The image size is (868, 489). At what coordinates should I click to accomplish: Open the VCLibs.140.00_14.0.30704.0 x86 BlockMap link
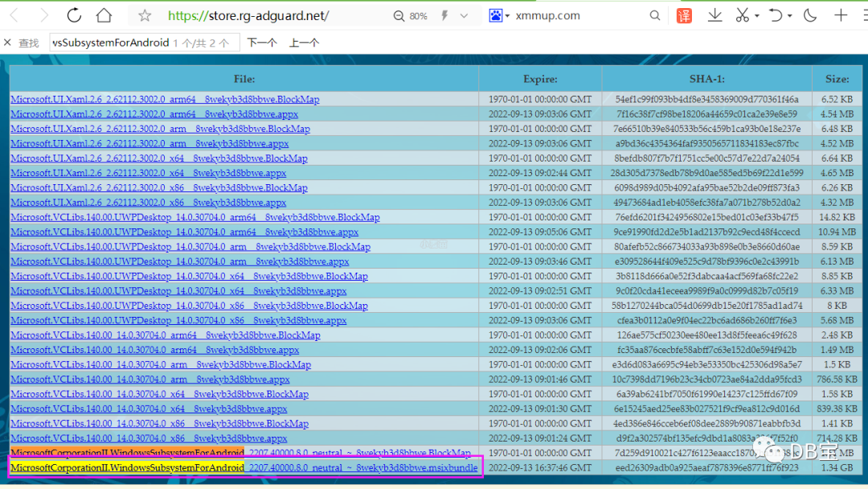159,424
